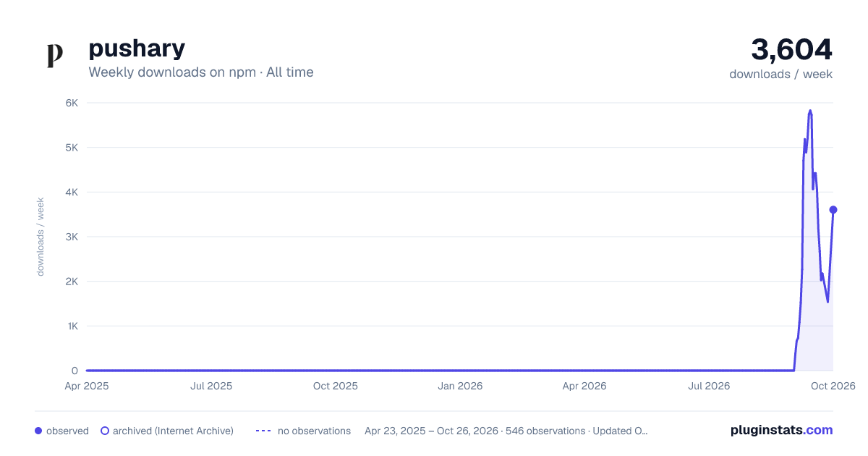This screenshot has width=868, height=456.
Task: Click the Apr 2026 x-axis label
Action: point(584,386)
